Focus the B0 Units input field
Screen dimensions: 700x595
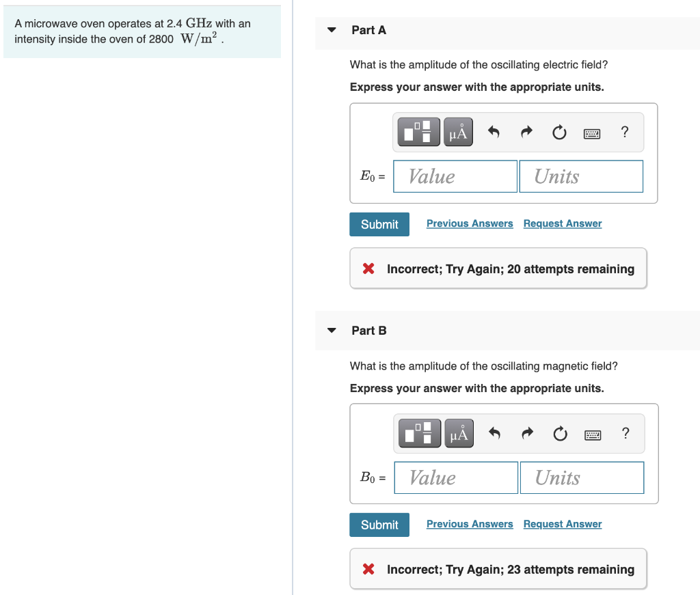(x=582, y=478)
